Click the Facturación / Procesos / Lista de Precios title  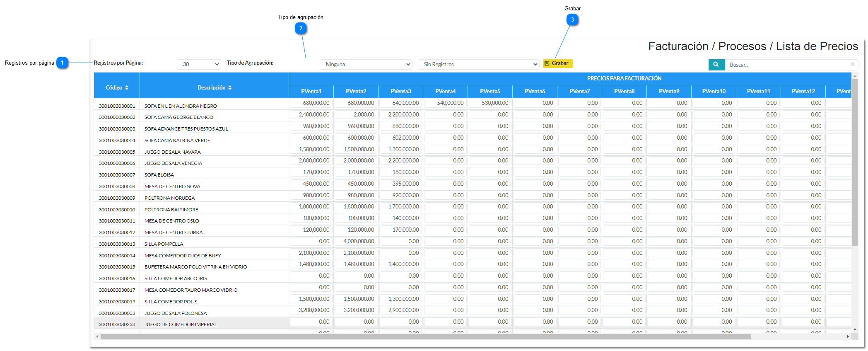click(x=753, y=46)
